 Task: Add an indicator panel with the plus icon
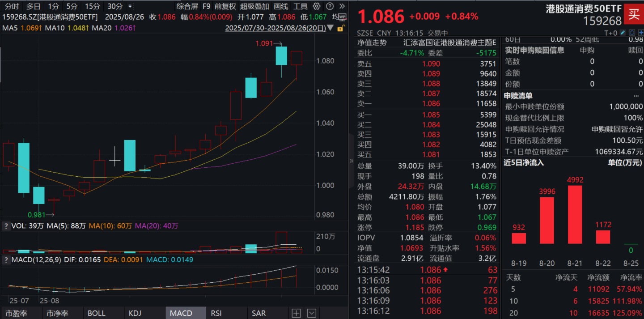click(296, 313)
